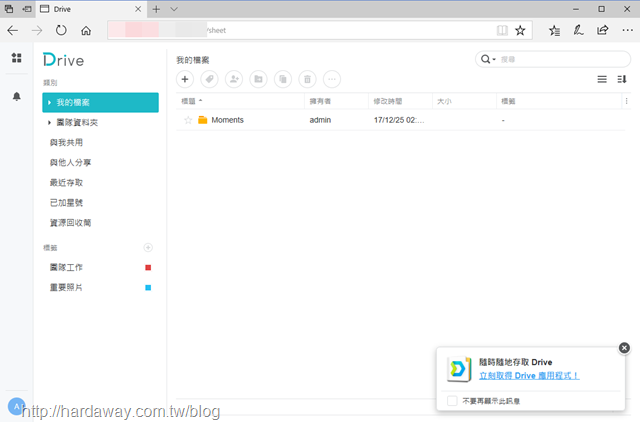The width and height of the screenshot is (640, 422).
Task: Click the Drive logo
Action: pyautogui.click(x=63, y=60)
